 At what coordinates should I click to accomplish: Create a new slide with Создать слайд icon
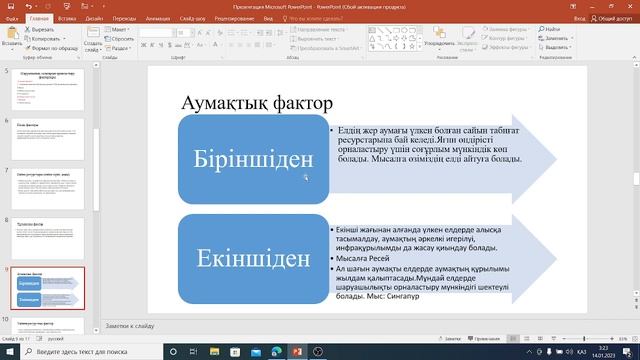[x=93, y=33]
